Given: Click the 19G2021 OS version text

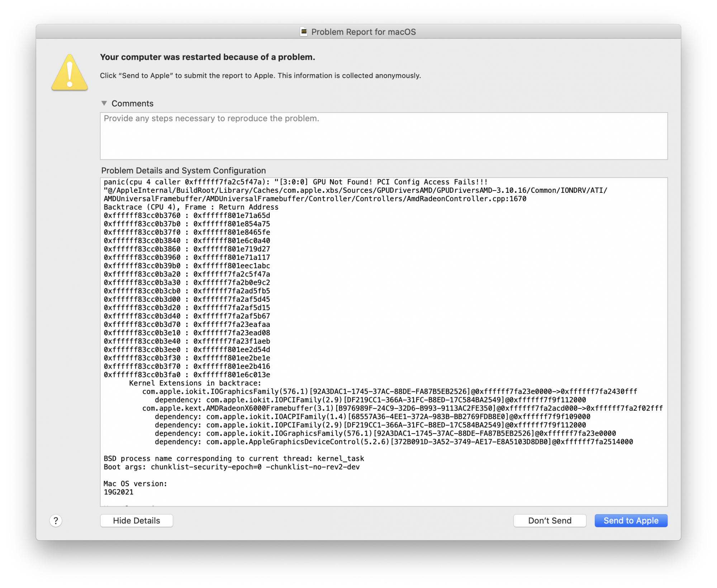Looking at the screenshot, I should [x=118, y=492].
